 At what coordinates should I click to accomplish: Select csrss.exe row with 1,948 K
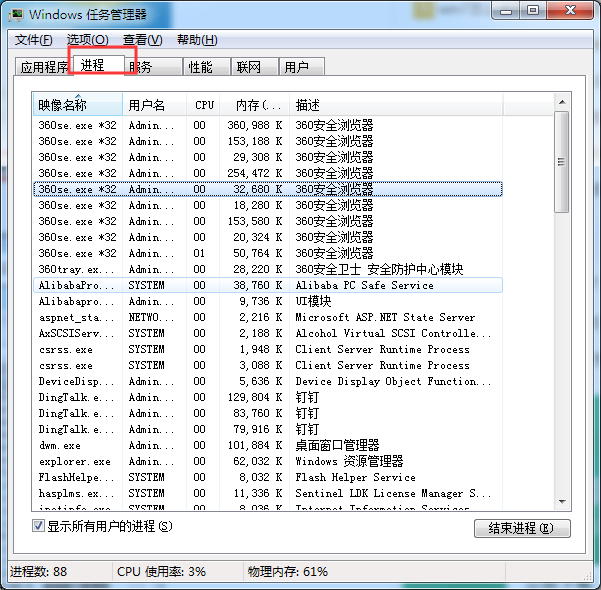click(268, 349)
